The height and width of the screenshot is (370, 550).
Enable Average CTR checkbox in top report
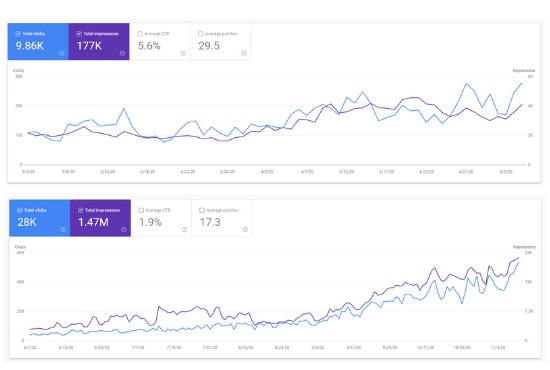point(140,34)
